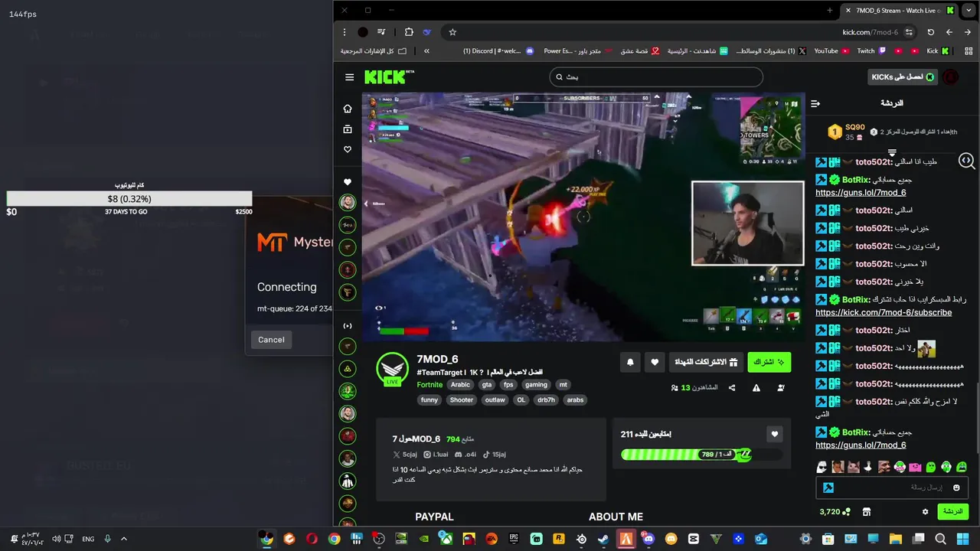Open the 5cjaj X social link
This screenshot has width=980, height=551.
pos(404,455)
